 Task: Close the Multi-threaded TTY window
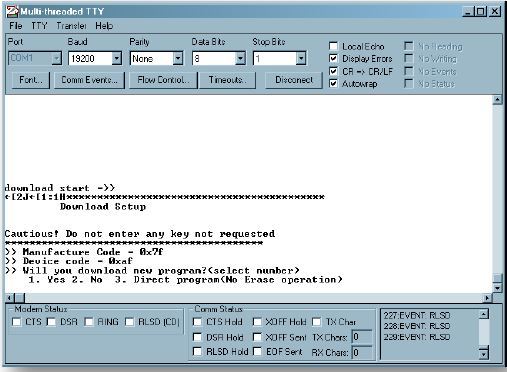[x=495, y=12]
